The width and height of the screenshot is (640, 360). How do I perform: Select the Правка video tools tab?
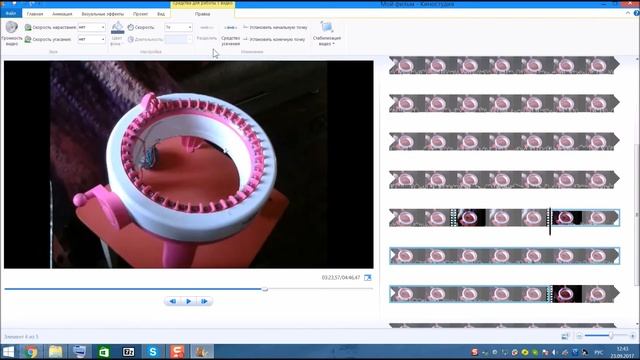click(202, 14)
